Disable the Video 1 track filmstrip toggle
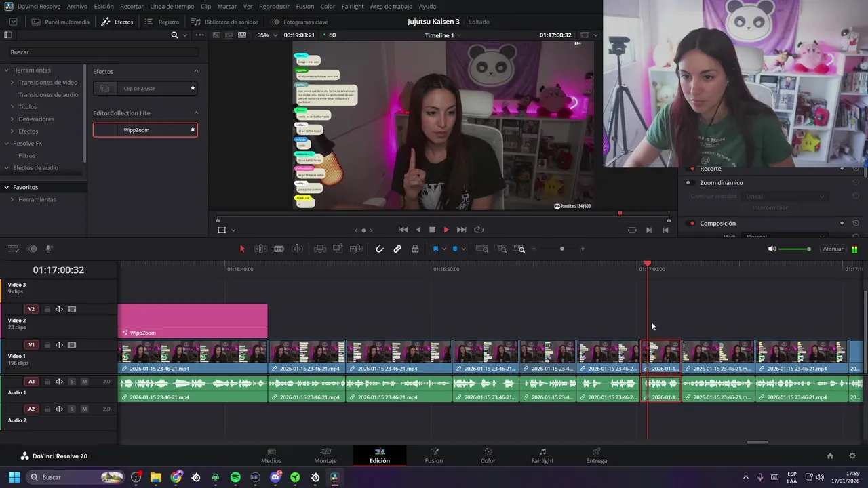 [72, 345]
